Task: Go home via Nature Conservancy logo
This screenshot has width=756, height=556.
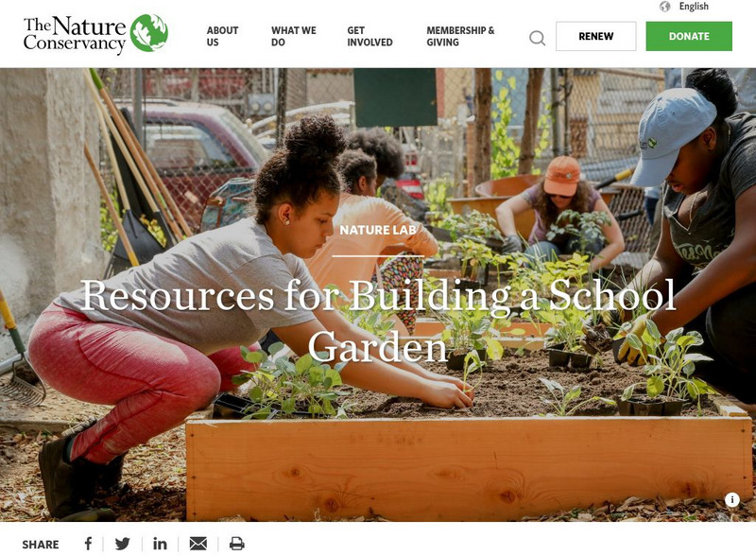Action: pyautogui.click(x=95, y=33)
